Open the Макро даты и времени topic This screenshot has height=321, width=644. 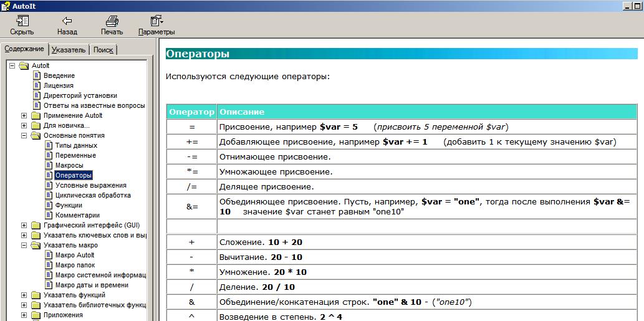click(92, 285)
